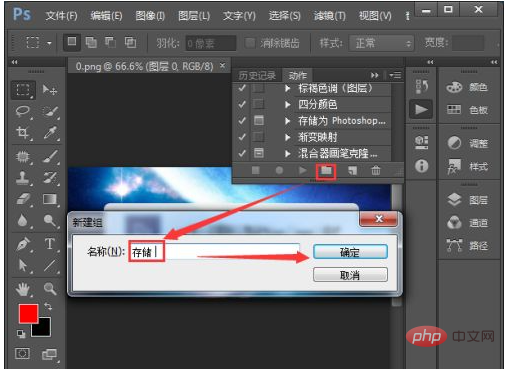This screenshot has width=505, height=369.
Task: Open the 文件(F) menu
Action: coord(62,16)
